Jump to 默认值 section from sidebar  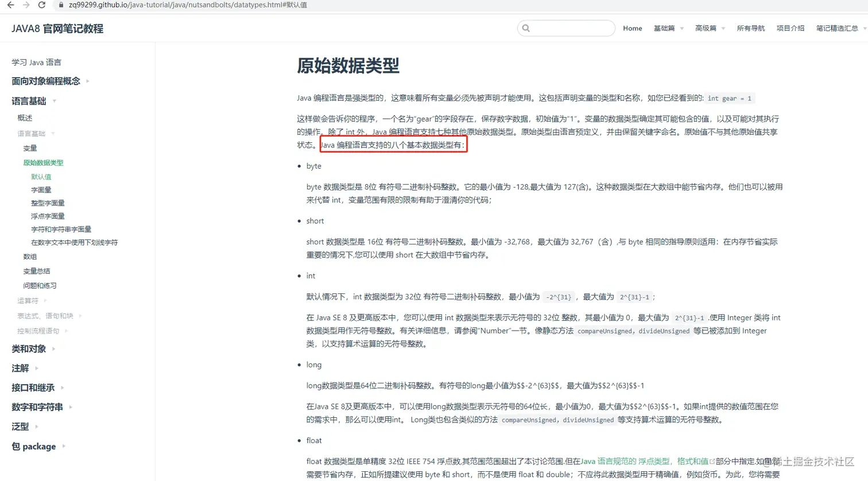[x=41, y=177]
